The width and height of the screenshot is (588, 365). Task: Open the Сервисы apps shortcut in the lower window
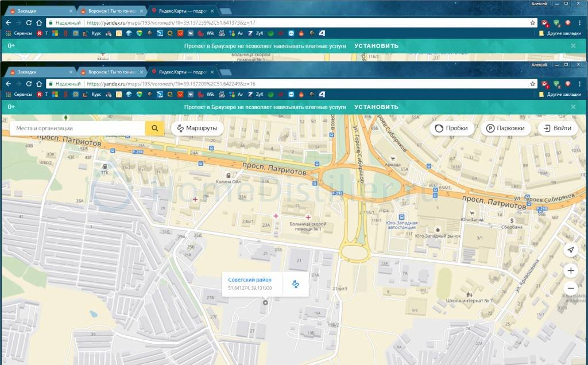(19, 95)
